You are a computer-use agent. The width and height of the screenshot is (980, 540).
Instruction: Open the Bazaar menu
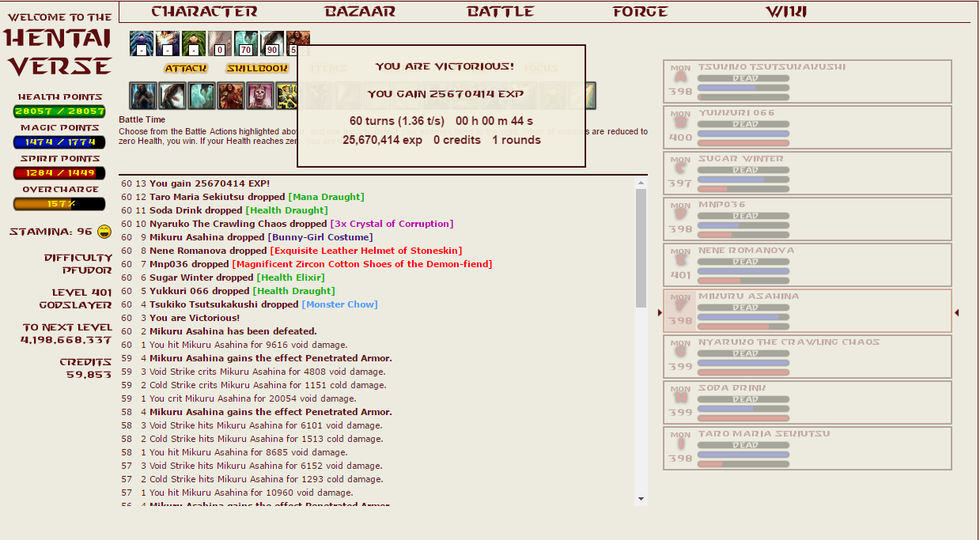[360, 11]
